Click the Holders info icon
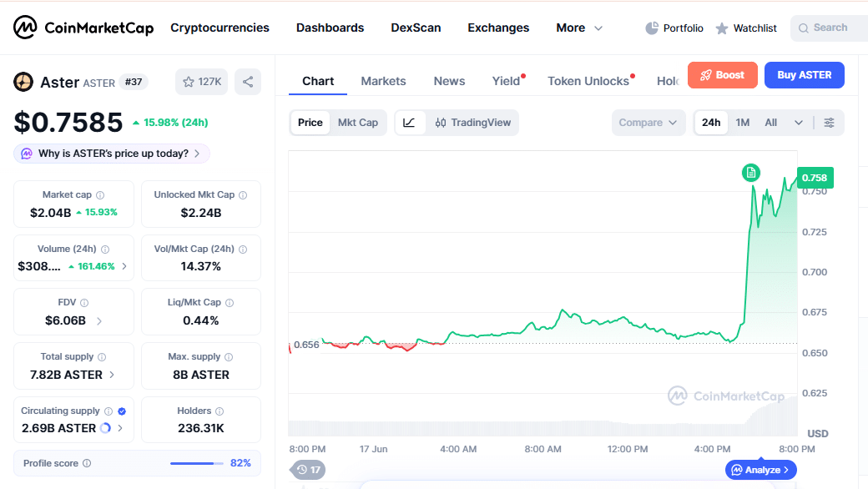 220,411
